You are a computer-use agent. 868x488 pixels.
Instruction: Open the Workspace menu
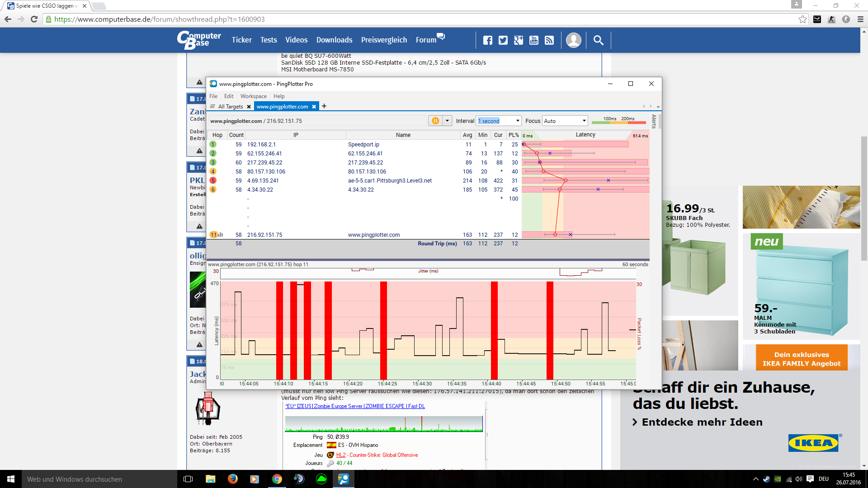253,96
